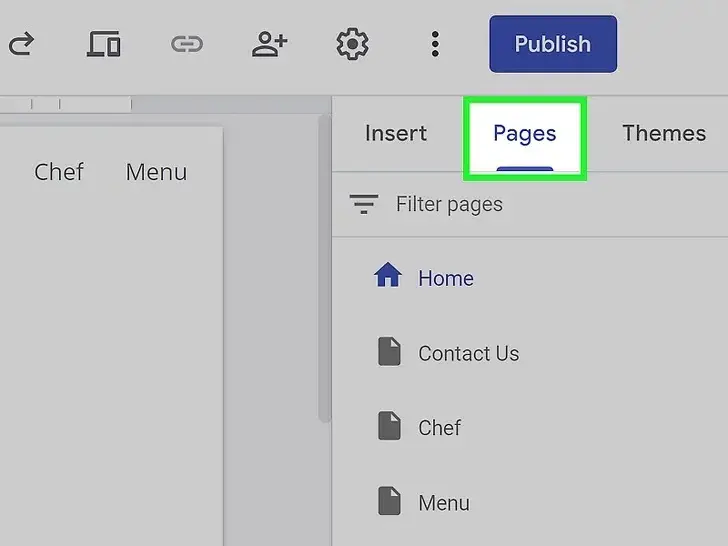728x546 pixels.
Task: Switch to the Insert tab
Action: point(396,134)
